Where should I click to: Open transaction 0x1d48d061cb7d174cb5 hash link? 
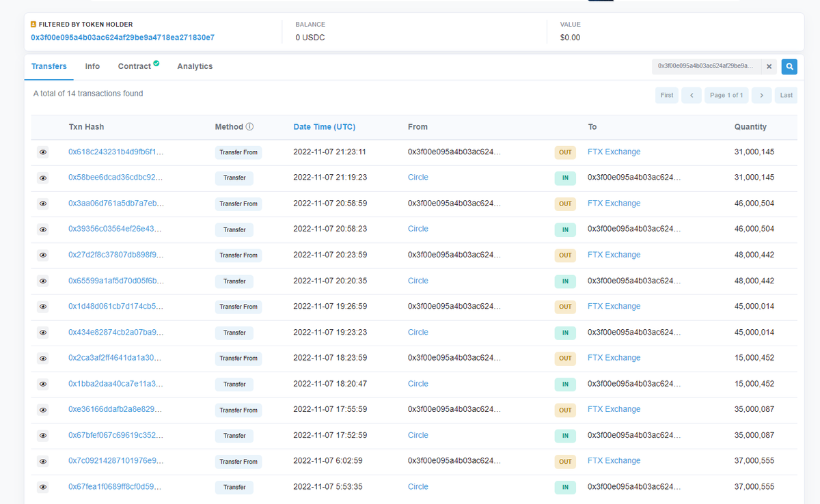(116, 307)
